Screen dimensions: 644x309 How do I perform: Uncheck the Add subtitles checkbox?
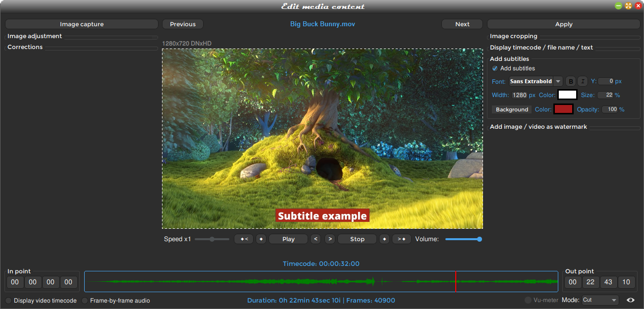coord(494,68)
